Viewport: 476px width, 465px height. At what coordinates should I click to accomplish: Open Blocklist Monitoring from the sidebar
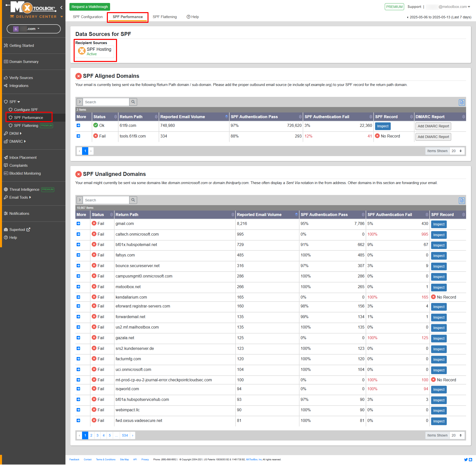(25, 173)
